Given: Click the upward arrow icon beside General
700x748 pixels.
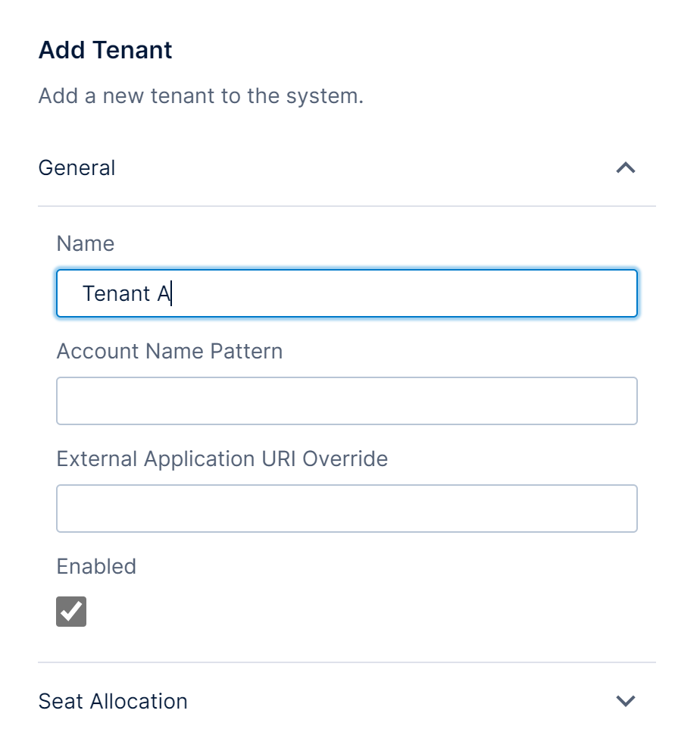Looking at the screenshot, I should click(x=625, y=167).
